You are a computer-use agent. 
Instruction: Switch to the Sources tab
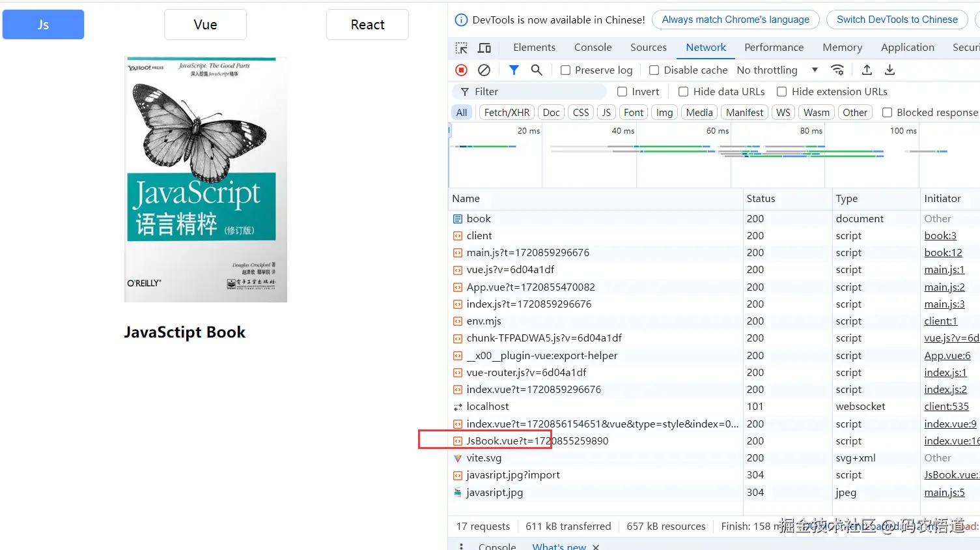click(649, 48)
